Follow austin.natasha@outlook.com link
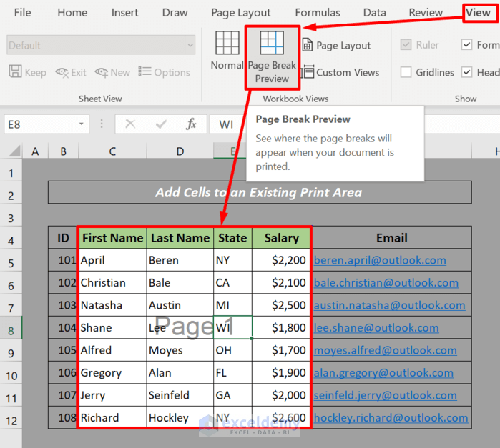 tap(389, 305)
